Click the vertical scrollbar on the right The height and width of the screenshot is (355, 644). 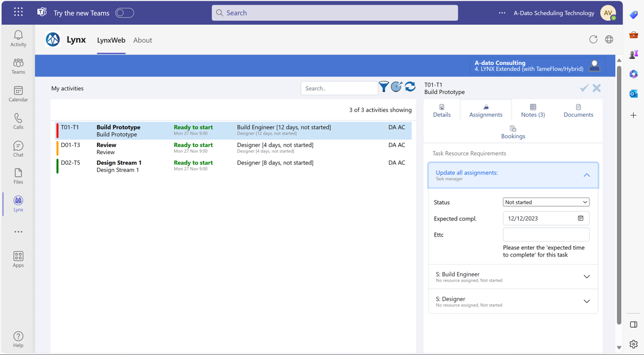(x=619, y=194)
